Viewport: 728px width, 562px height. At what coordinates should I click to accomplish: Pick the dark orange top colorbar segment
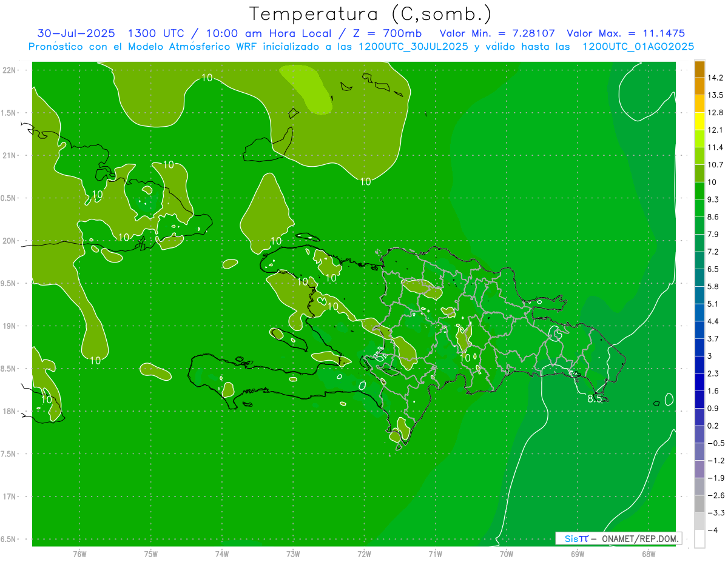pos(699,70)
